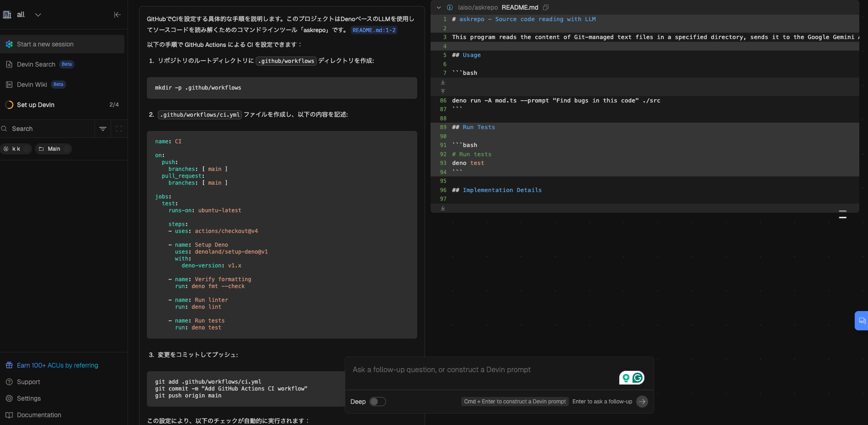868x425 pixels.
Task: Click the magnifier icon in the sessions search
Action: point(4,129)
